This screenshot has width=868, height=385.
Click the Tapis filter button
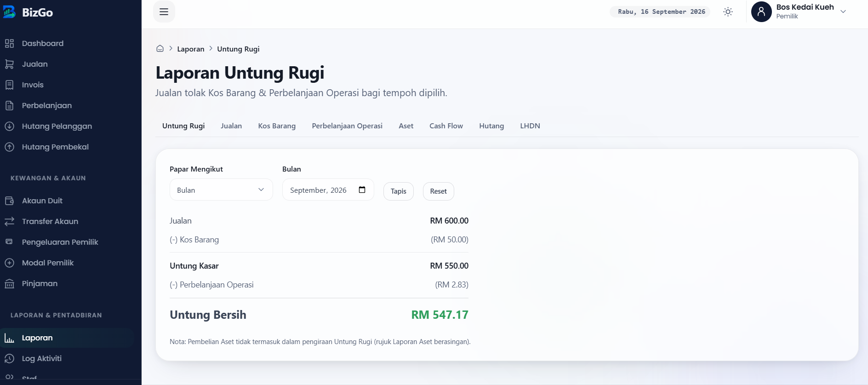coord(399,191)
